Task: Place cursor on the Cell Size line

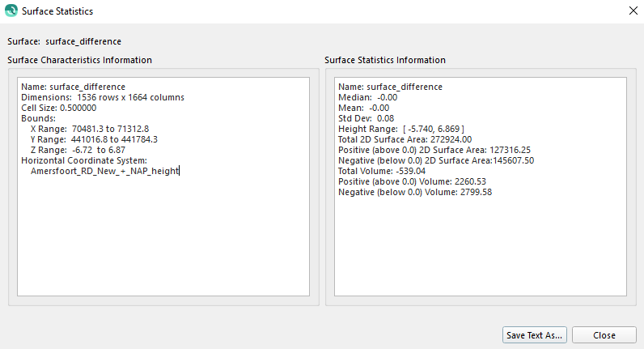Action: tap(59, 108)
